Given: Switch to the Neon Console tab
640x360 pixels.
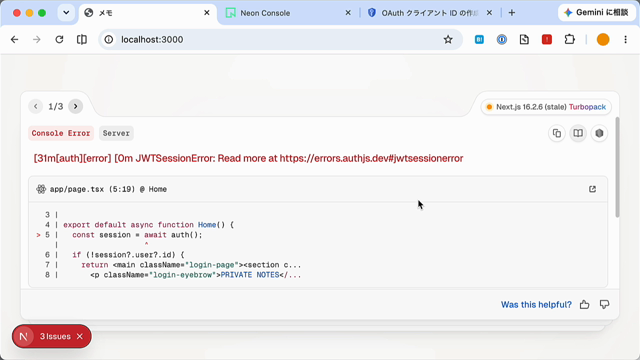Looking at the screenshot, I should [x=288, y=13].
